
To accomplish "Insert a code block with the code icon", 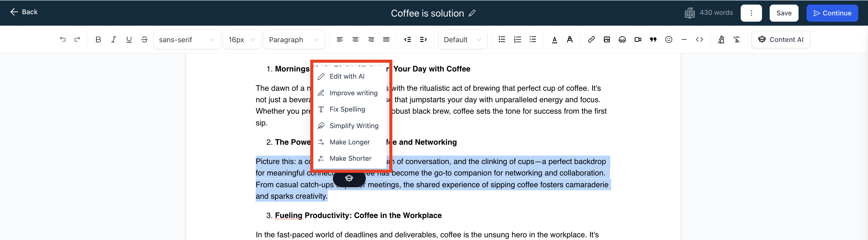I will 700,40.
